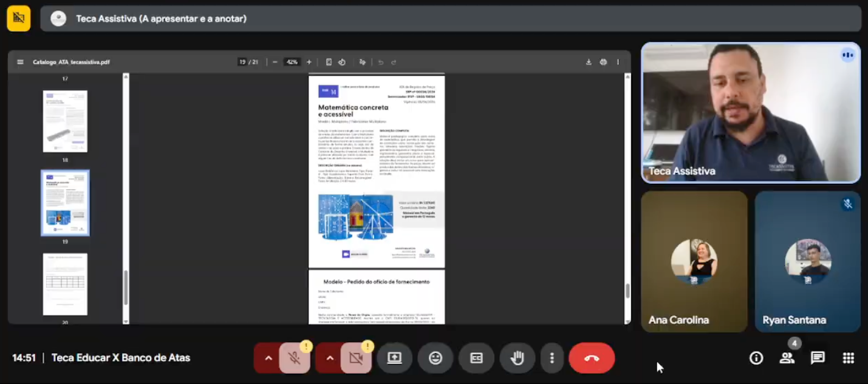Toggle closed captions on
Image resolution: width=868 pixels, height=384 pixels.
coord(476,358)
